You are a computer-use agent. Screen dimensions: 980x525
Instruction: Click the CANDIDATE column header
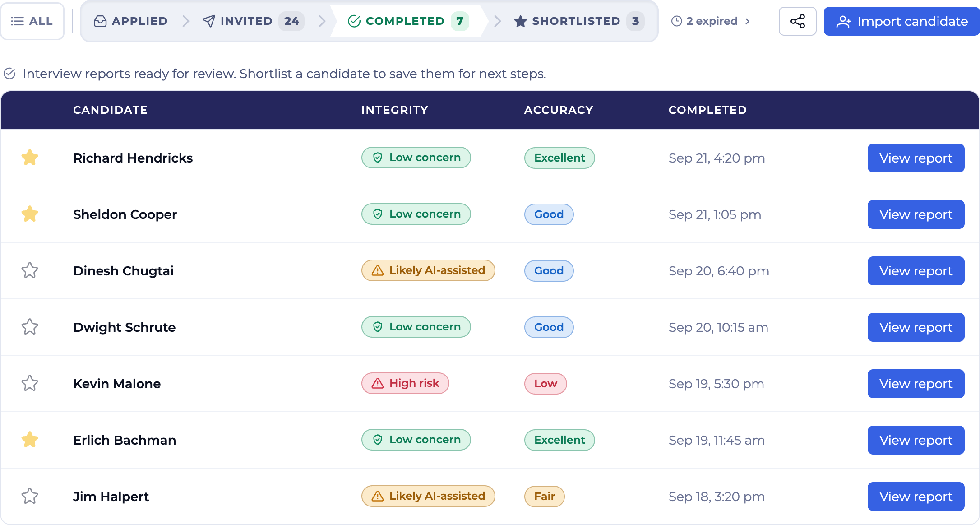click(x=110, y=110)
